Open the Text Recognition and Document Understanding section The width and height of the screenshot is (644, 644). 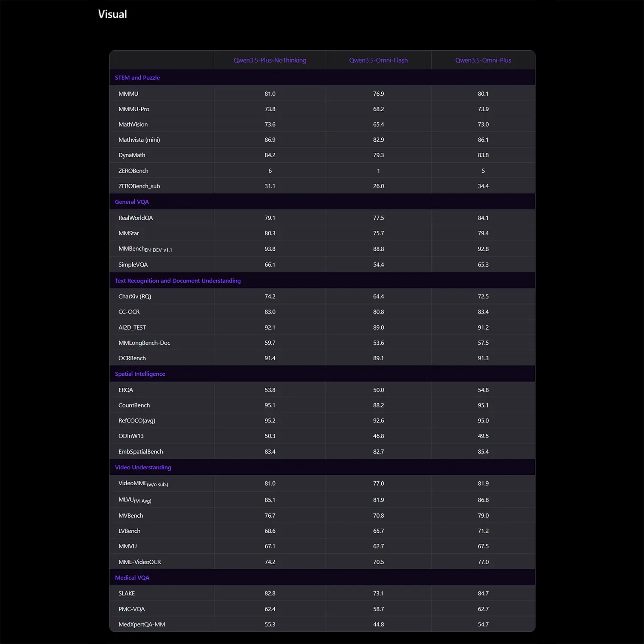tap(177, 280)
